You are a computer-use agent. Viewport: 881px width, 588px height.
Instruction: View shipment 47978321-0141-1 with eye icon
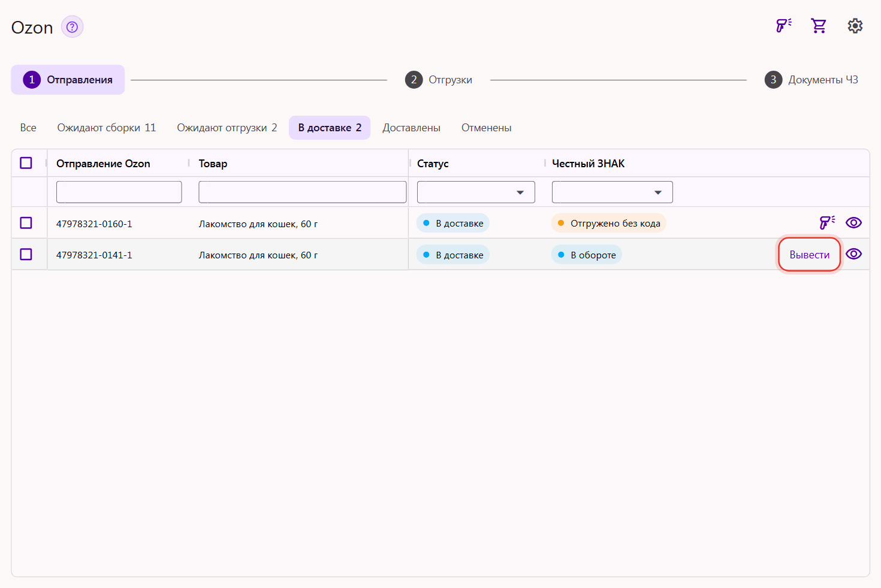click(x=853, y=254)
